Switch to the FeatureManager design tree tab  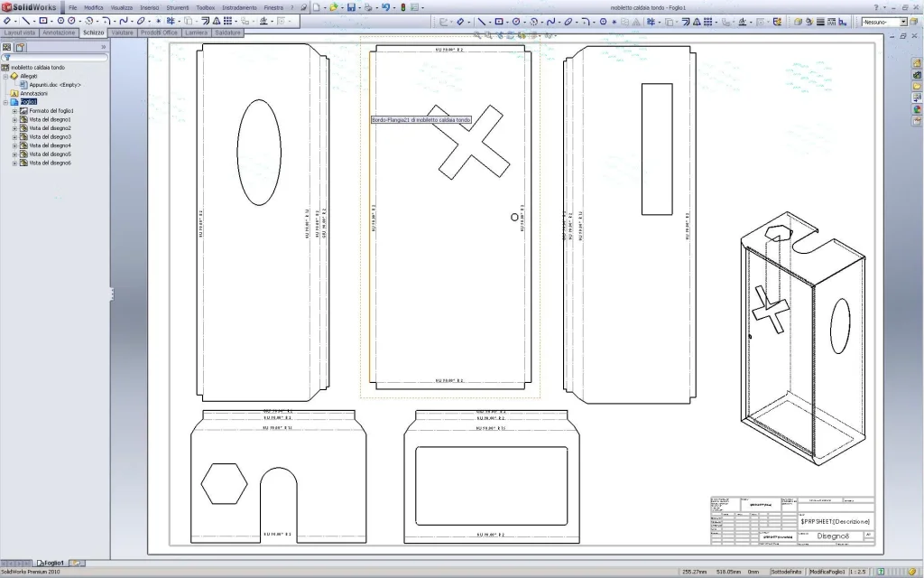(x=6, y=47)
